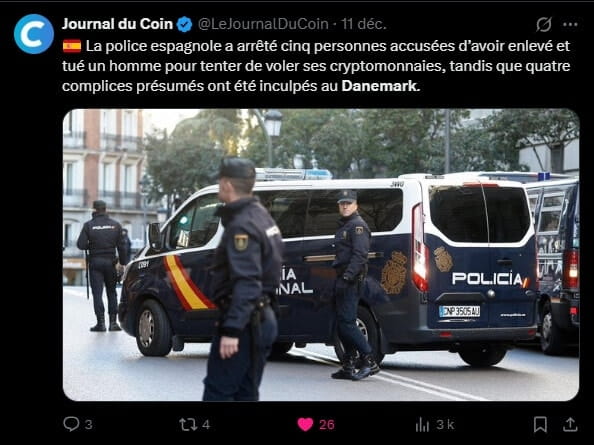The height and width of the screenshot is (445, 594).
Task: Click the share upload arrow icon
Action: coord(570,425)
